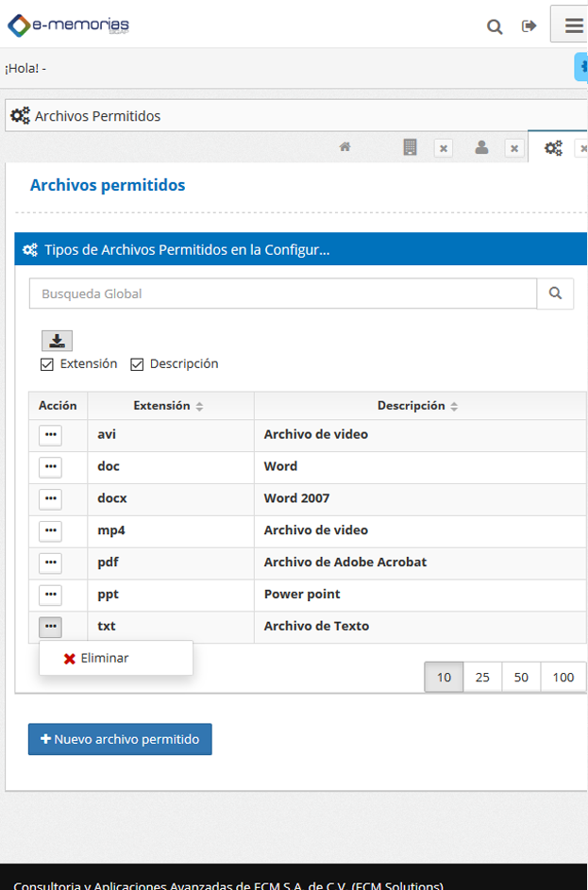The width and height of the screenshot is (588, 890).
Task: Click Nuevo archivo permitido button
Action: pos(120,739)
